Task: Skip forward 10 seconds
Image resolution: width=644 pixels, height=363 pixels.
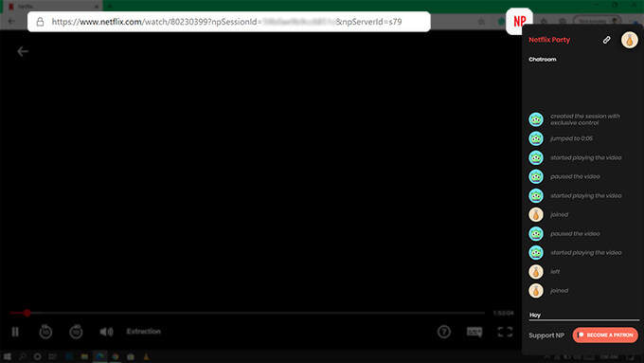Action: click(x=76, y=332)
